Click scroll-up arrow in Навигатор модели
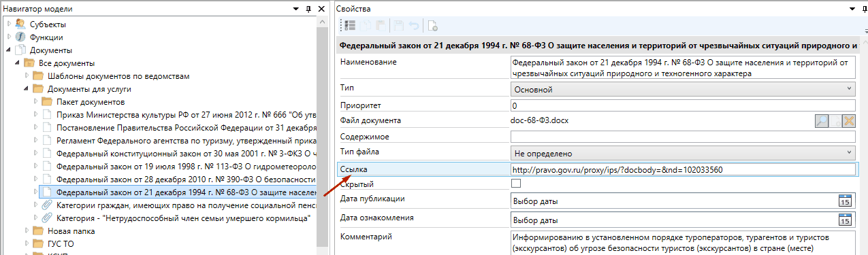Viewport: 868px width, 255px height. point(323,22)
